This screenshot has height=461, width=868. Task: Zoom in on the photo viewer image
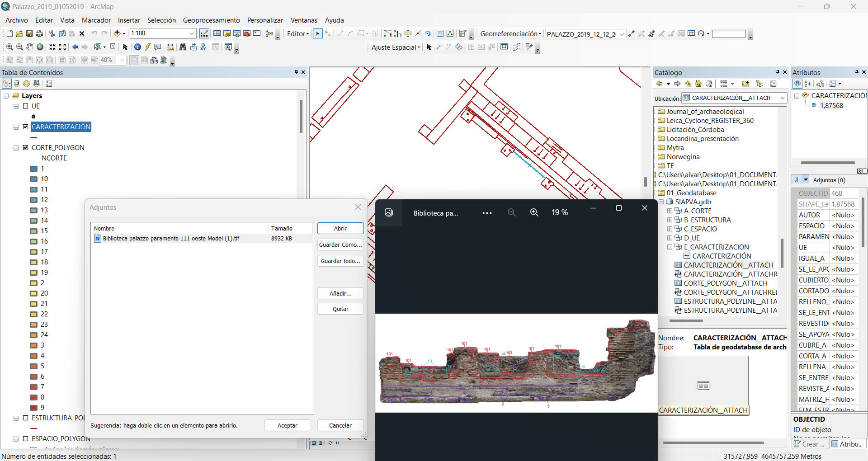click(x=534, y=212)
